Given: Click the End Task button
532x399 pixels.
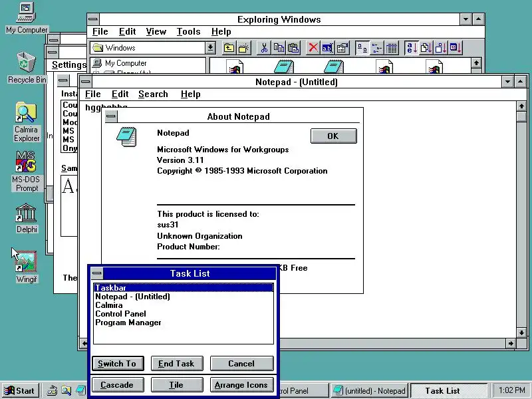Looking at the screenshot, I should point(177,363).
